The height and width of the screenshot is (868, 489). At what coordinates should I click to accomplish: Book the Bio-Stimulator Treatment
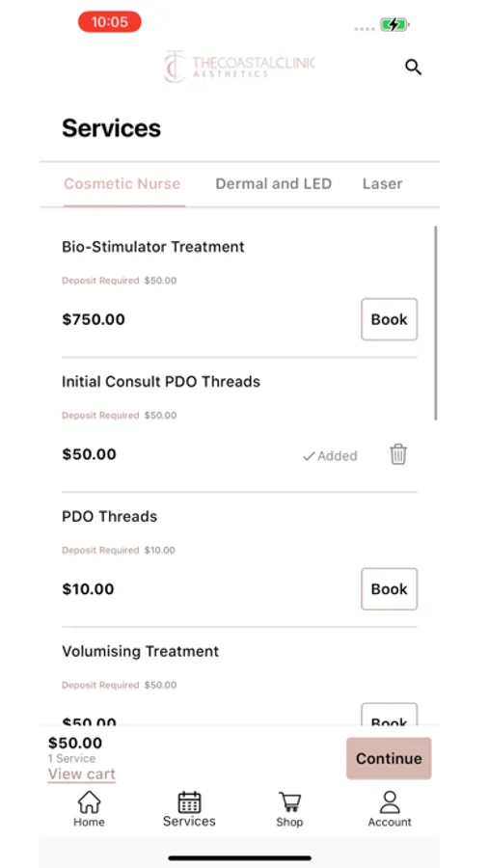390,319
